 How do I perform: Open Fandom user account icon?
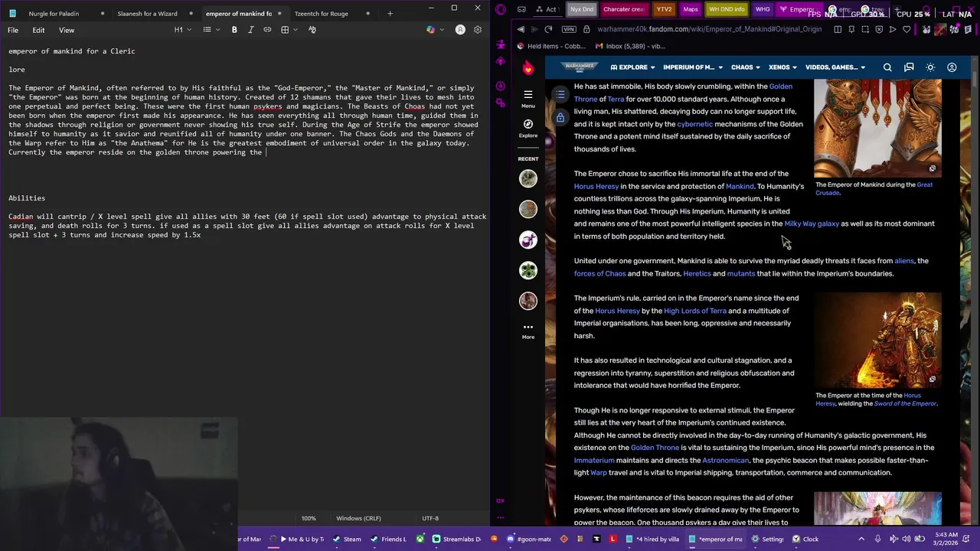pyautogui.click(x=952, y=67)
